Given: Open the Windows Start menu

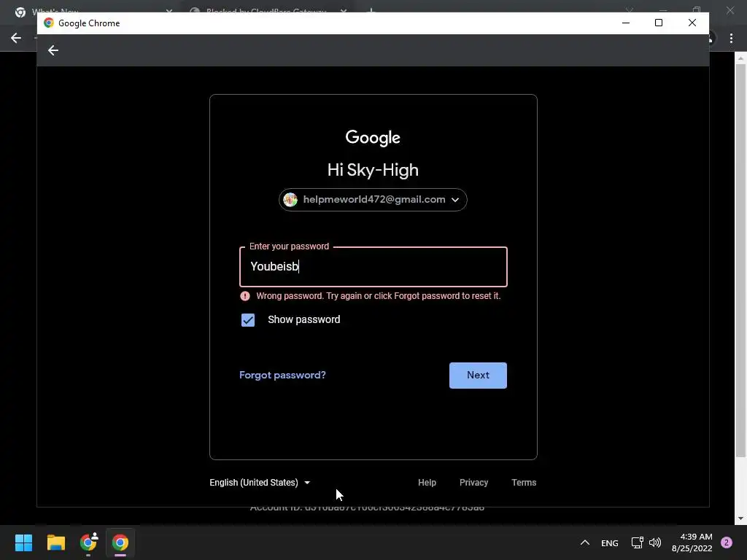Looking at the screenshot, I should pos(23,542).
